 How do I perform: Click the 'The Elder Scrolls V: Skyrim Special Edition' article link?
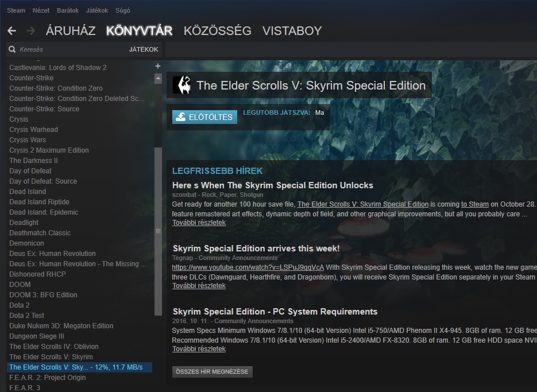[363, 204]
